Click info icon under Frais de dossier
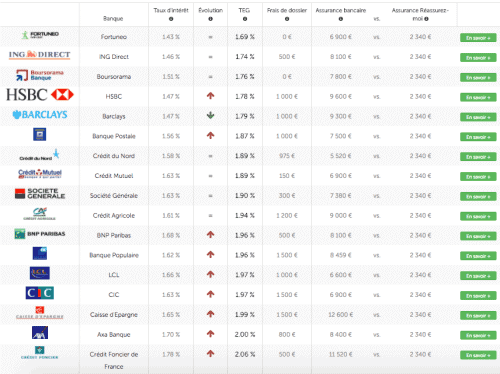Screen dimensions: 500x374 click(x=287, y=19)
